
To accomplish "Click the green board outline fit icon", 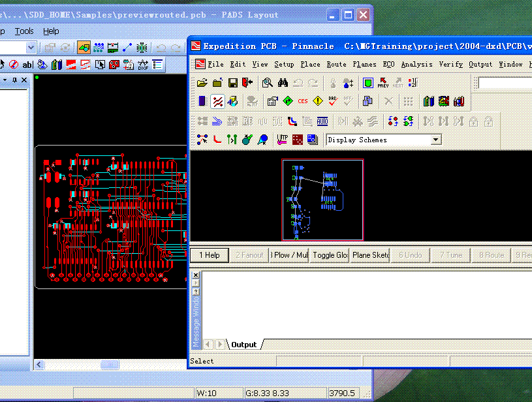I will [368, 83].
